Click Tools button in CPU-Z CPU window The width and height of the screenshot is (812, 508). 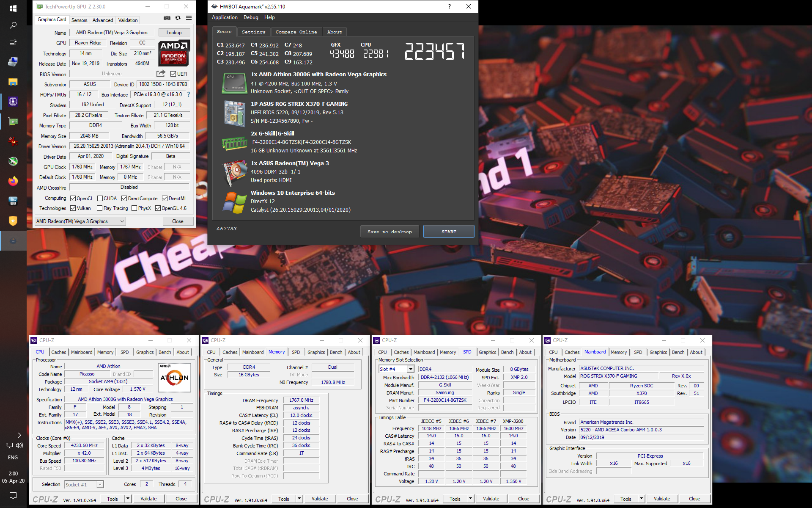(x=112, y=499)
